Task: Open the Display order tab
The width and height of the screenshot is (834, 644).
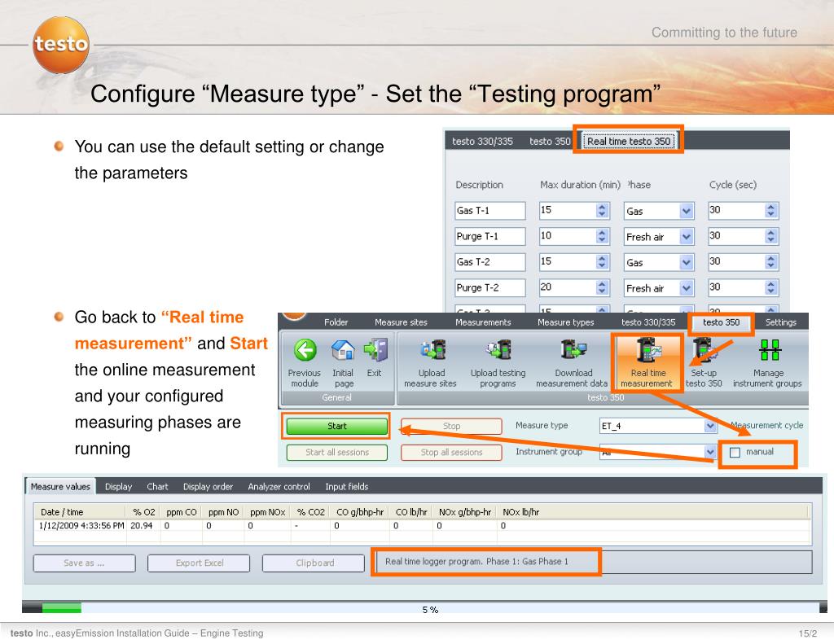Action: (x=208, y=487)
